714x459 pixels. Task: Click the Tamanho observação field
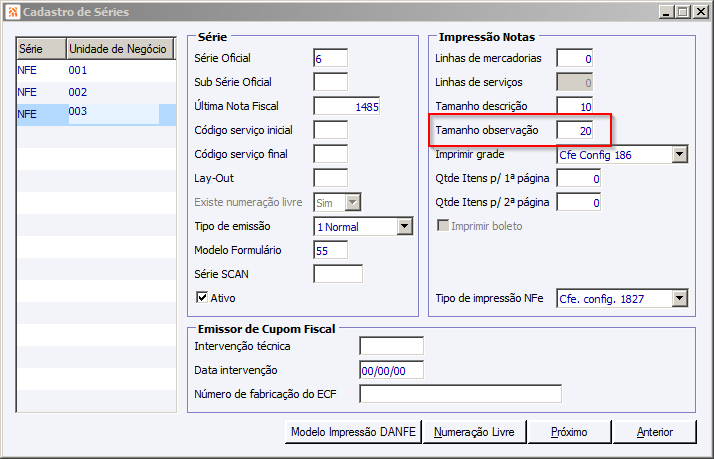575,130
